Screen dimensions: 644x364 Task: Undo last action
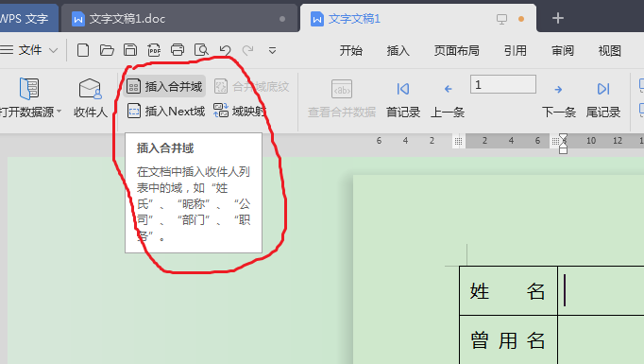tap(225, 50)
